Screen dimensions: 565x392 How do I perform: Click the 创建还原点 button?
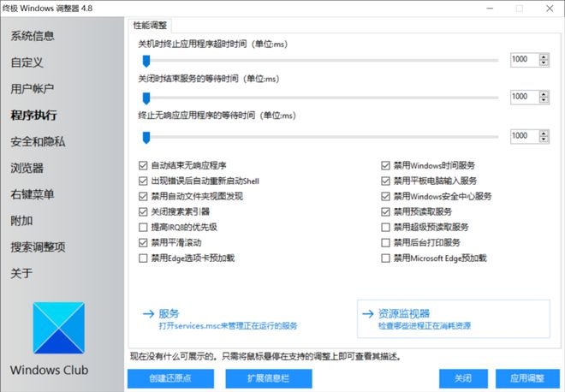(170, 378)
